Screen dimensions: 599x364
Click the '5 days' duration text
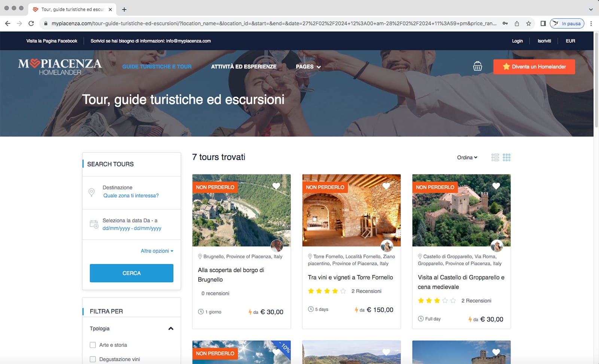click(x=322, y=309)
